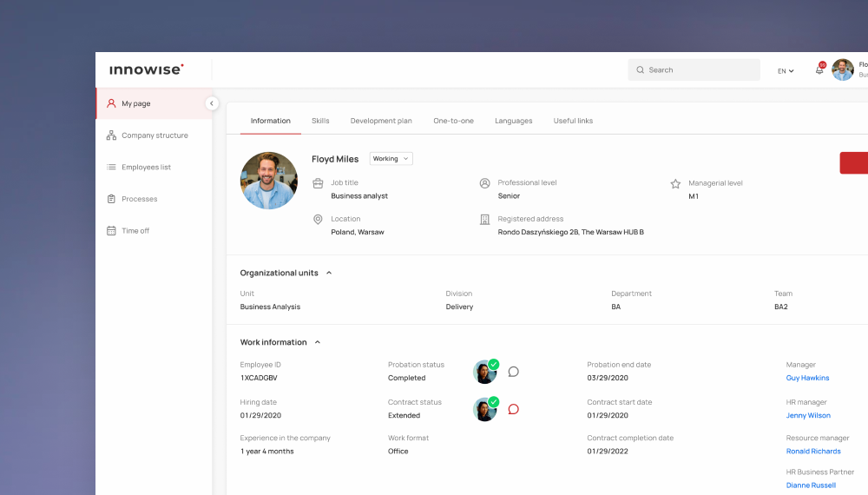Open HR manager Jenny Wilson link
This screenshot has height=495, width=868.
point(808,415)
